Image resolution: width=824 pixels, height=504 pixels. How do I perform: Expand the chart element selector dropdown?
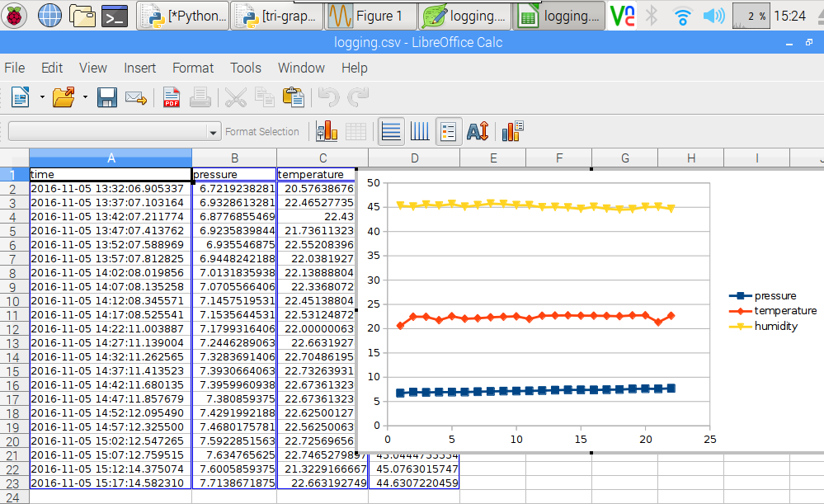[x=214, y=132]
